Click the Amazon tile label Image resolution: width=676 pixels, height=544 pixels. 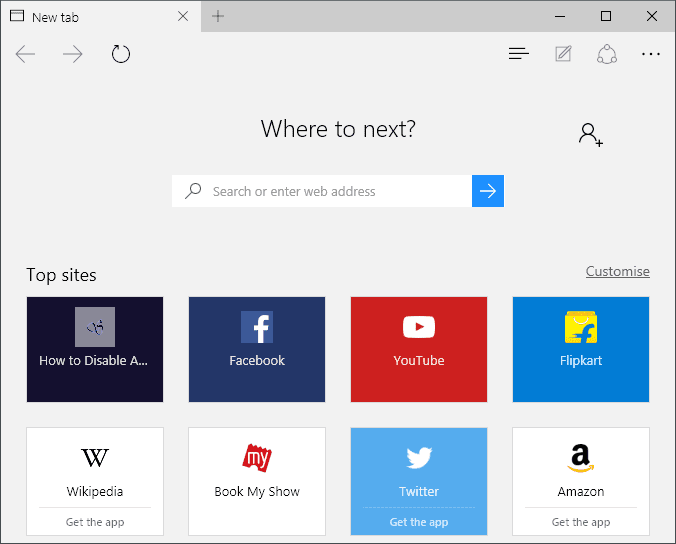coord(581,491)
